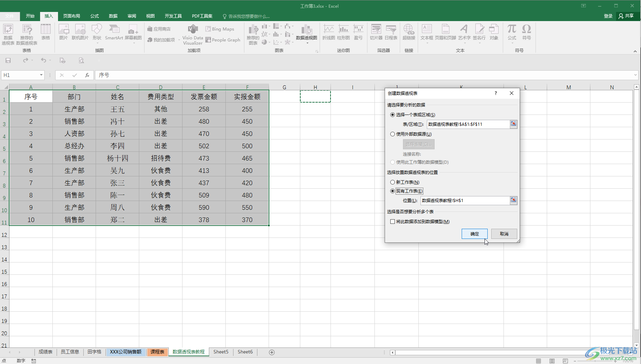Click the PivotTable icon in ribbon

click(8, 34)
